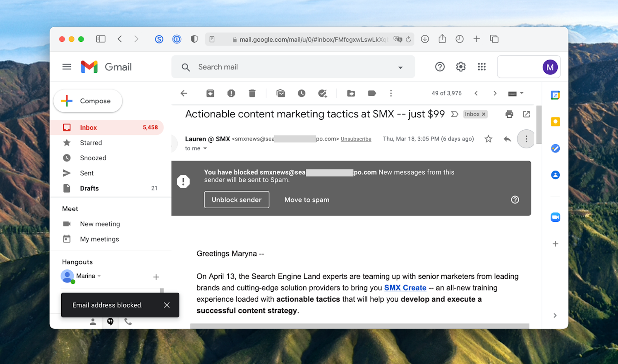Screen dimensions: 618x364
Task: Archive the current email
Action: [x=210, y=93]
